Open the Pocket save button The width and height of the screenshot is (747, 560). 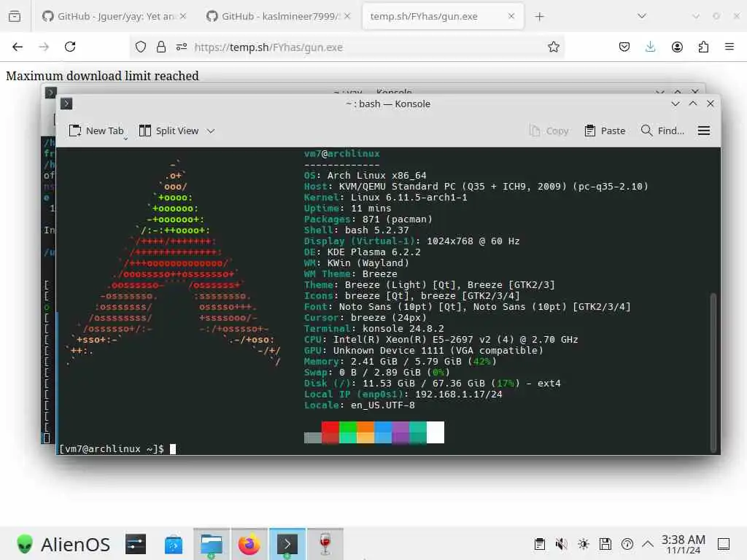[x=624, y=47]
